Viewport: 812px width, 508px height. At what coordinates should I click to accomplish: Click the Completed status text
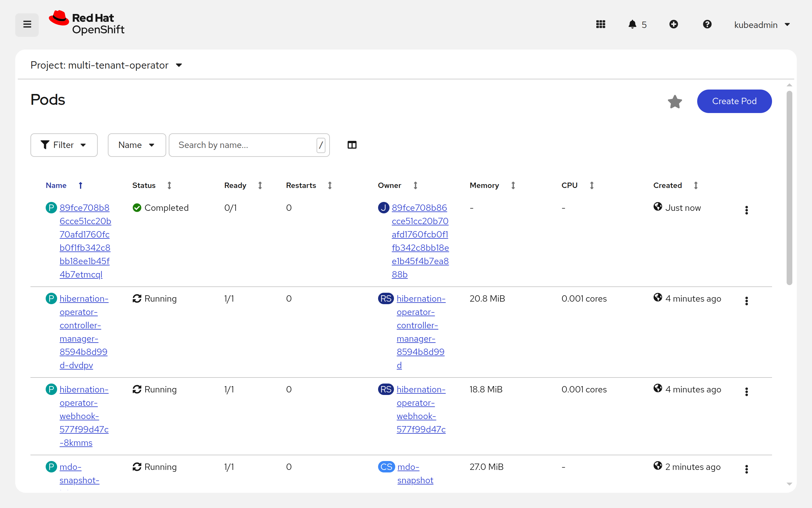(x=167, y=208)
